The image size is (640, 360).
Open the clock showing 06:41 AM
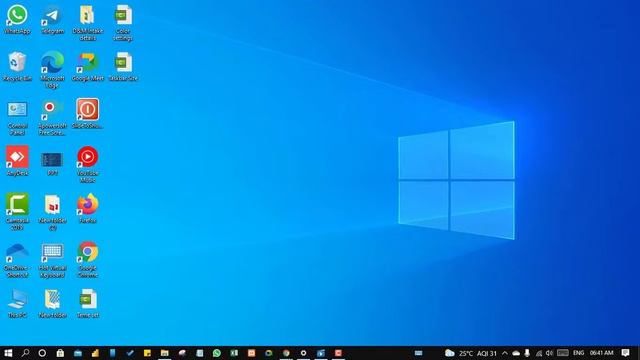pyautogui.click(x=602, y=353)
